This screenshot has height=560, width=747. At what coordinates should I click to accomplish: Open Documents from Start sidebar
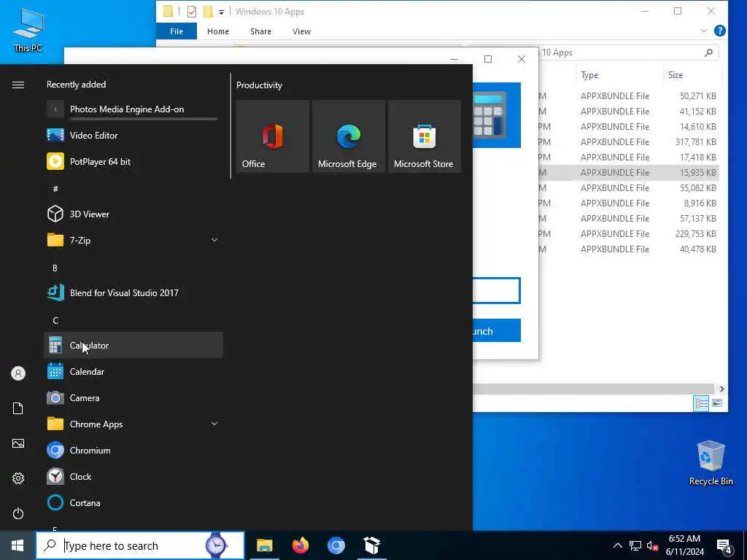[18, 408]
